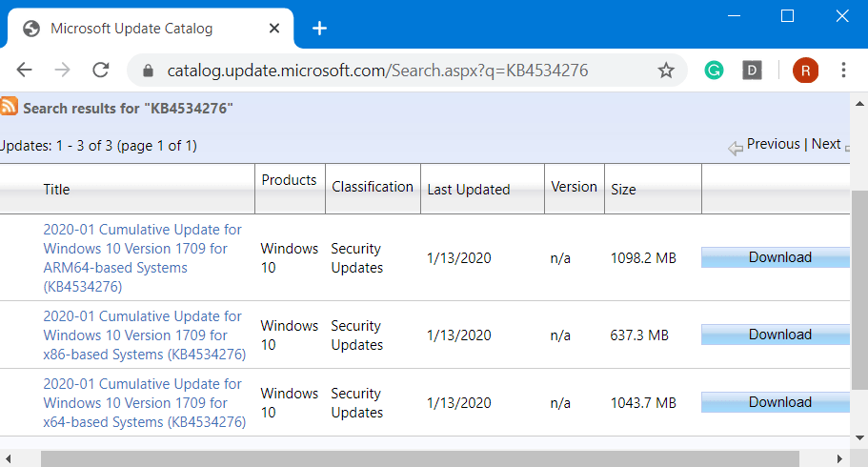The image size is (868, 467).
Task: Bookmark this page with the star icon
Action: [x=666, y=71]
